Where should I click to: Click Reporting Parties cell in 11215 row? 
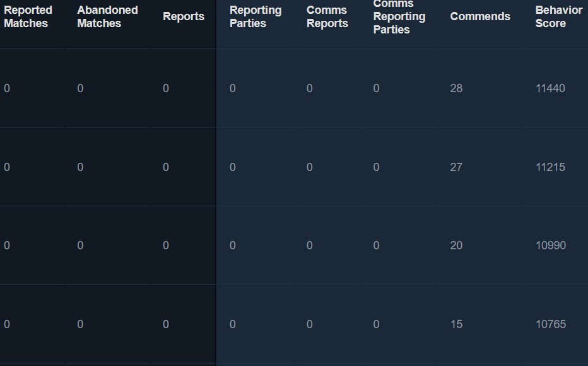(x=233, y=167)
